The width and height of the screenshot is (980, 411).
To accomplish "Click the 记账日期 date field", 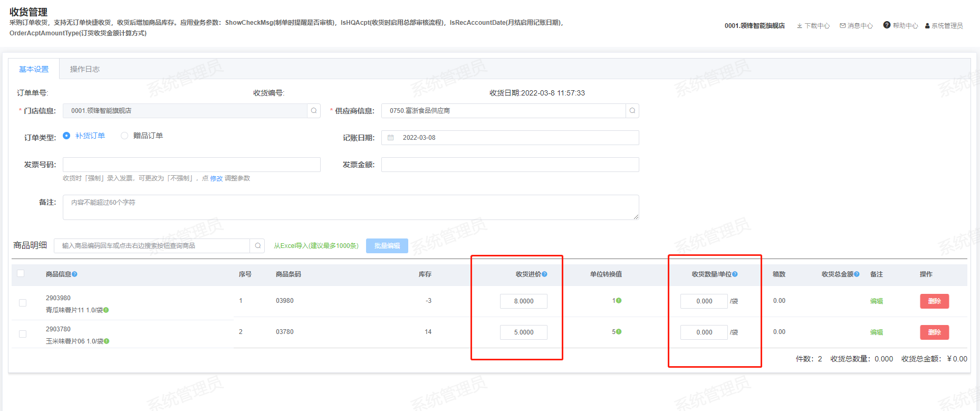I will coord(510,138).
